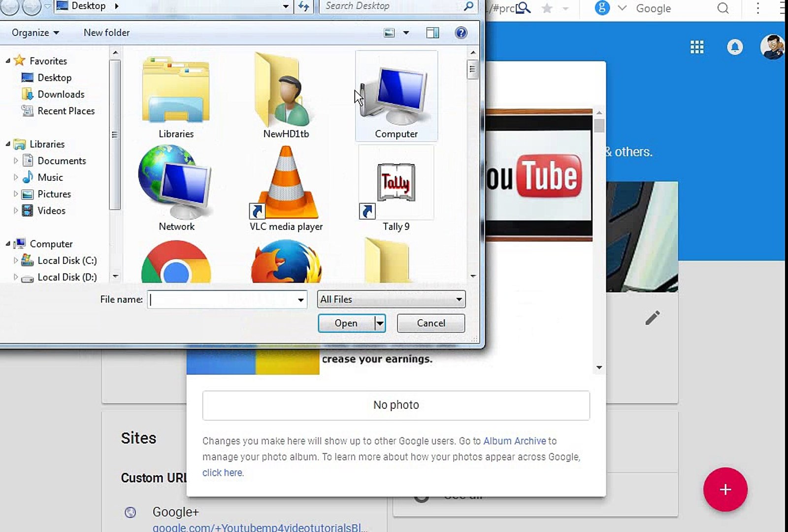The width and height of the screenshot is (788, 532).
Task: Expand the Local Disk (C:) node
Action: [x=16, y=260]
